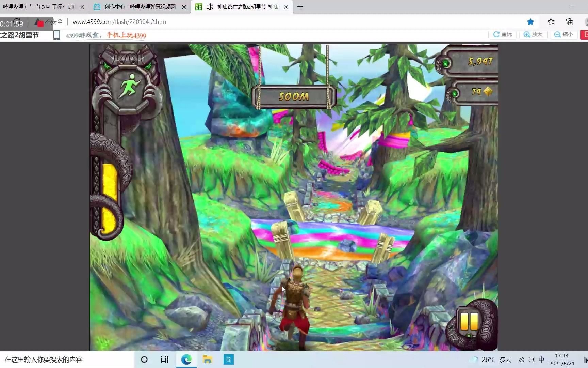Mute the game tab audio icon
Viewport: 588px width, 368px height.
[210, 7]
